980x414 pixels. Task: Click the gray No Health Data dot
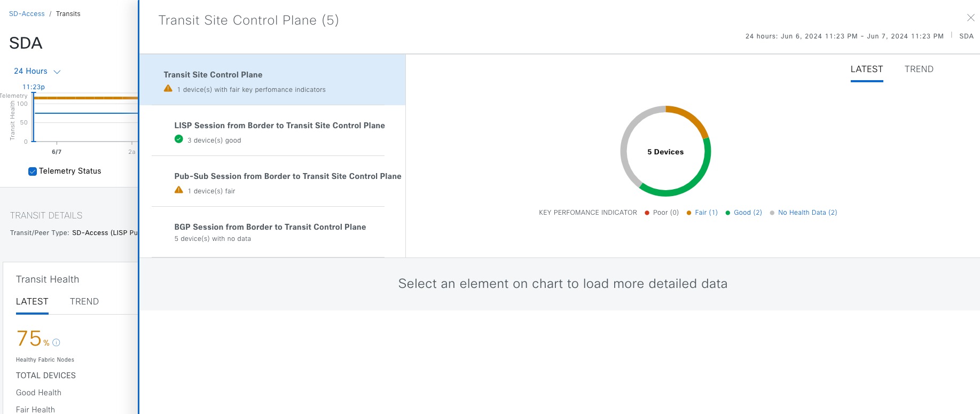(x=772, y=213)
